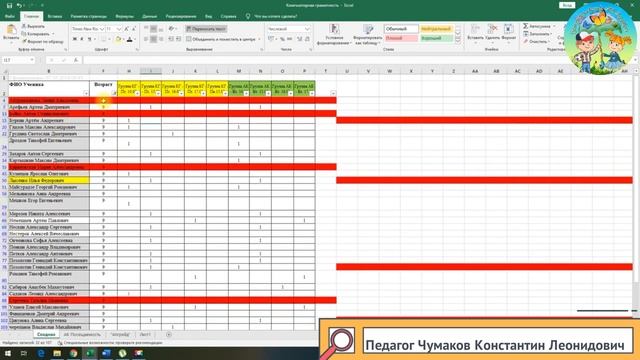Click the decrease font size icon
The image size is (640, 360).
(133, 29)
